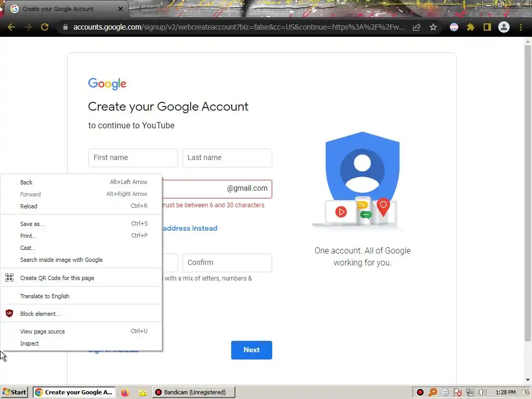Choose Search inside image with Google
This screenshot has width=532, height=399.
point(81,260)
